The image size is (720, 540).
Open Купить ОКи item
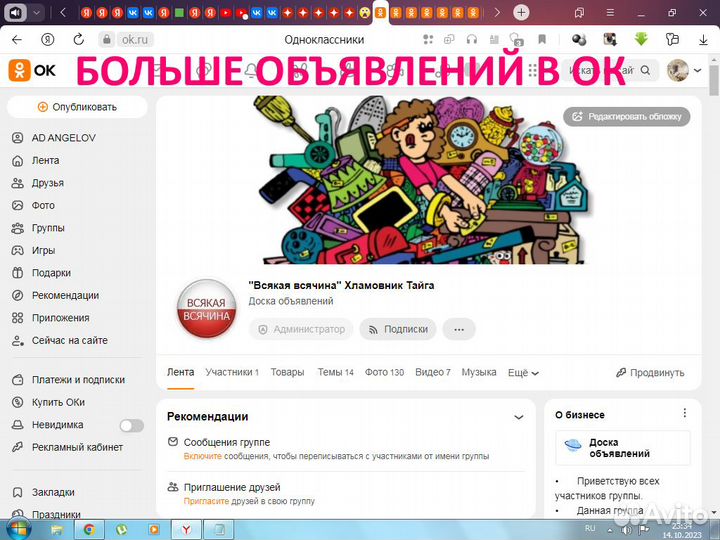[58, 402]
